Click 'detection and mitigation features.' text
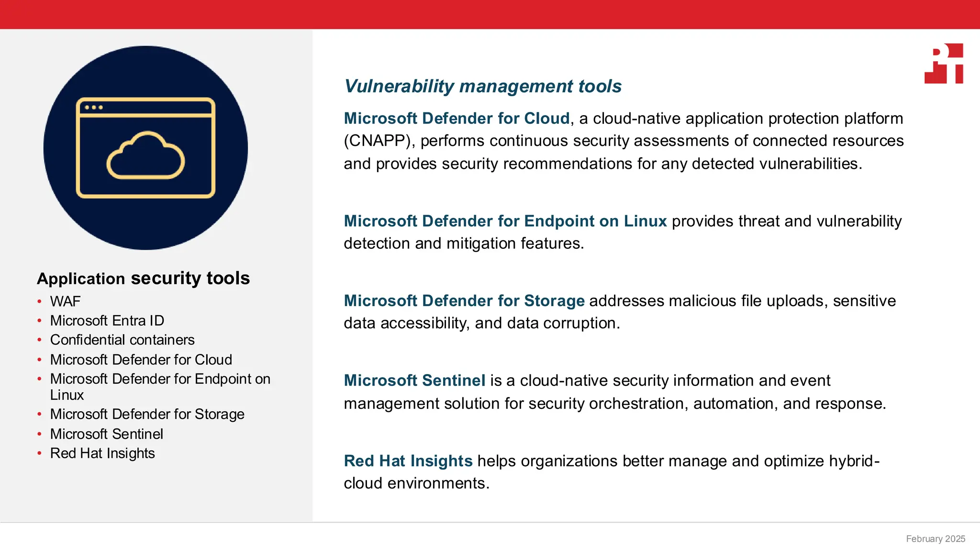 coord(464,243)
